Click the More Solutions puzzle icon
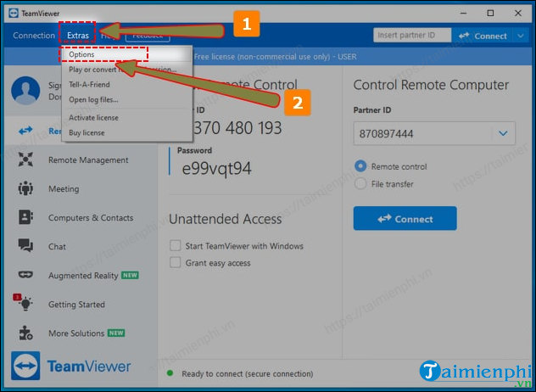Screen dimensions: 536x392 (x=25, y=333)
